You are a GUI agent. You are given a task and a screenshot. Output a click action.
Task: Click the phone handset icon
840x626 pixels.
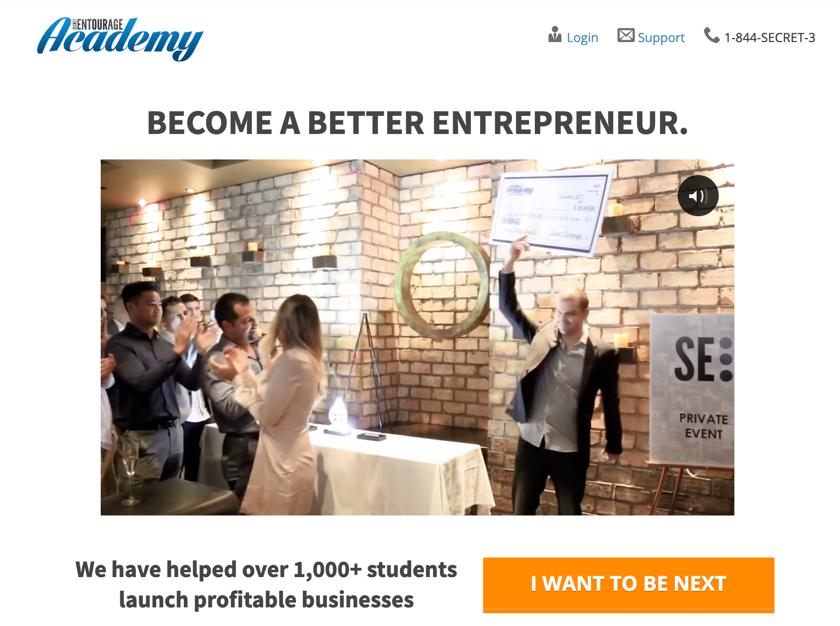point(711,35)
